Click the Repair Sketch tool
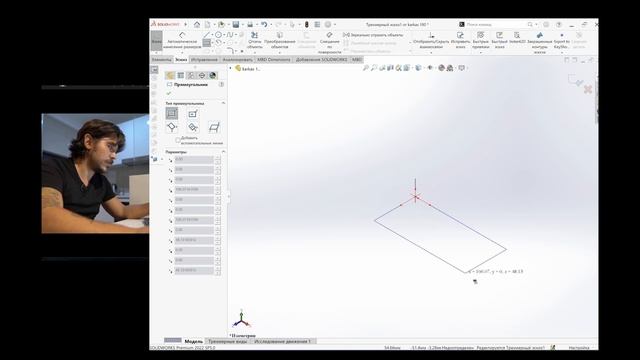Screen dimensions: 640x360 (460, 41)
